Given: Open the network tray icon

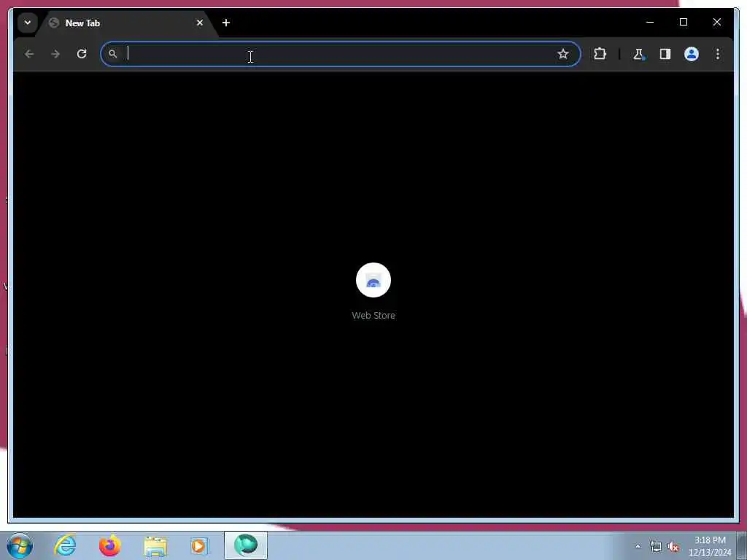Looking at the screenshot, I should [x=656, y=547].
